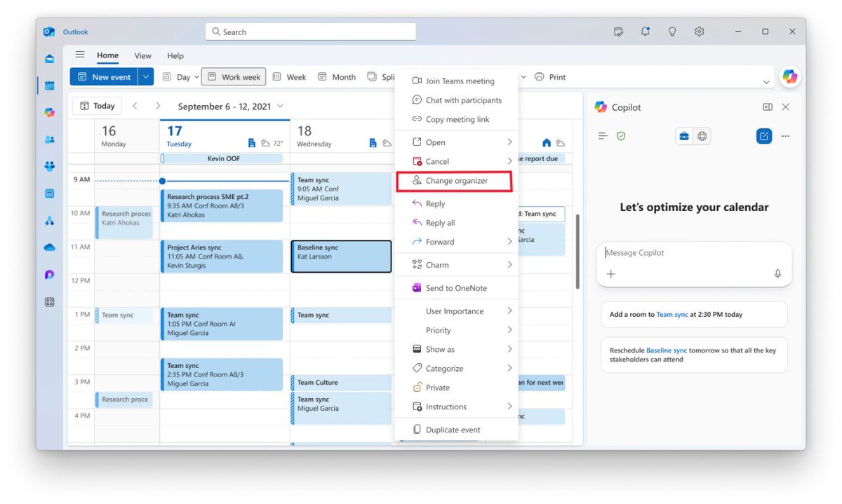This screenshot has width=842, height=504.
Task: Click the green shield icon in Copilot
Action: click(621, 136)
